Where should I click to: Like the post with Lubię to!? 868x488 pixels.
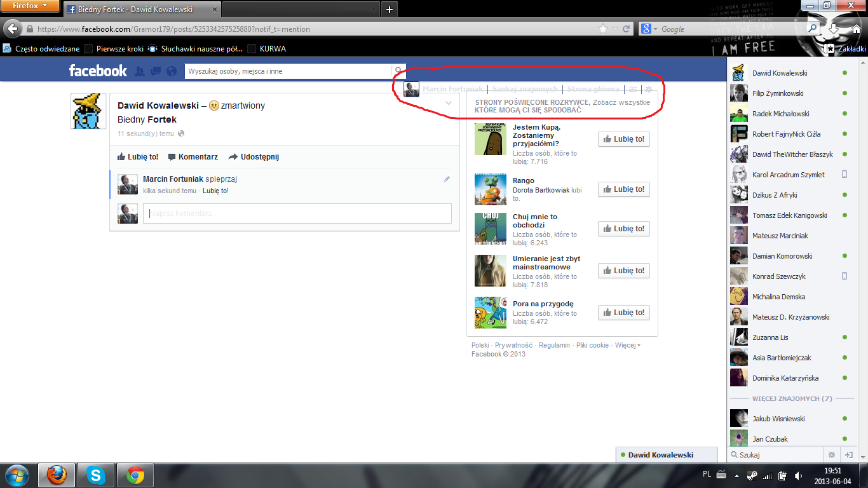[x=138, y=157]
